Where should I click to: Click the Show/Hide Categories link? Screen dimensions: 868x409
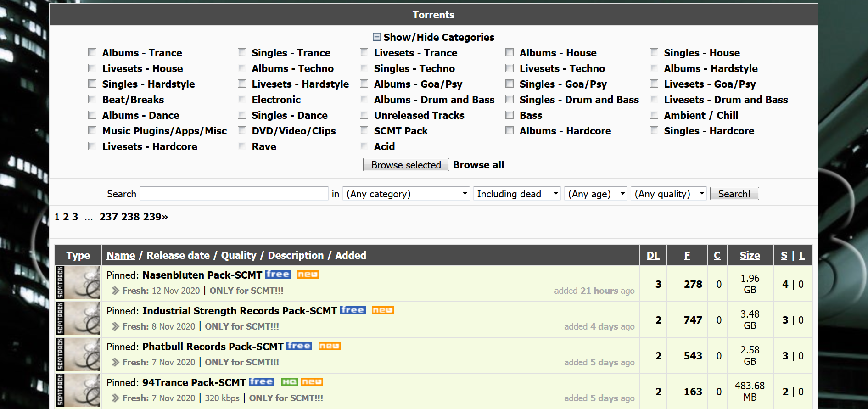[x=439, y=37]
